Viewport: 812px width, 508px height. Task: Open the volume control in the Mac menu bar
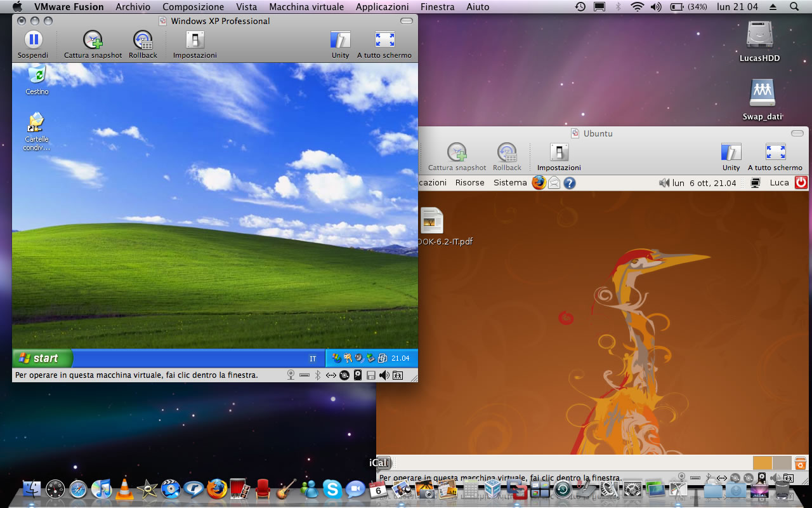(x=656, y=7)
